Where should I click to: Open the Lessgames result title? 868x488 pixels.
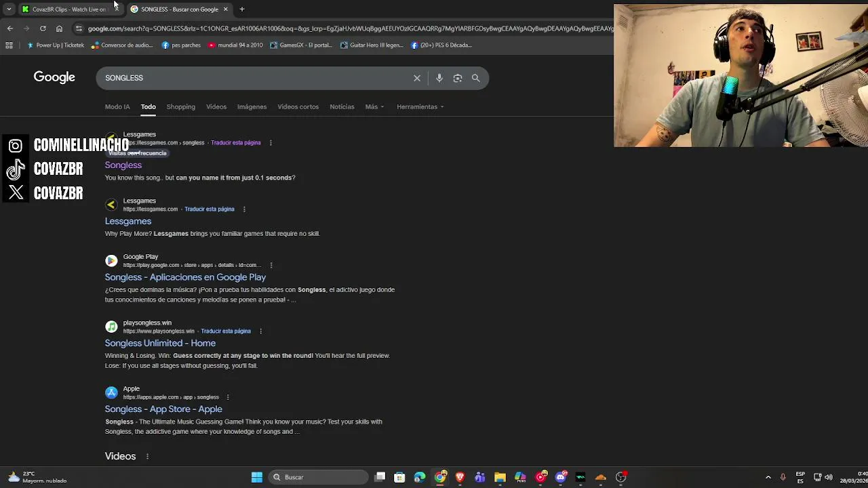click(128, 221)
